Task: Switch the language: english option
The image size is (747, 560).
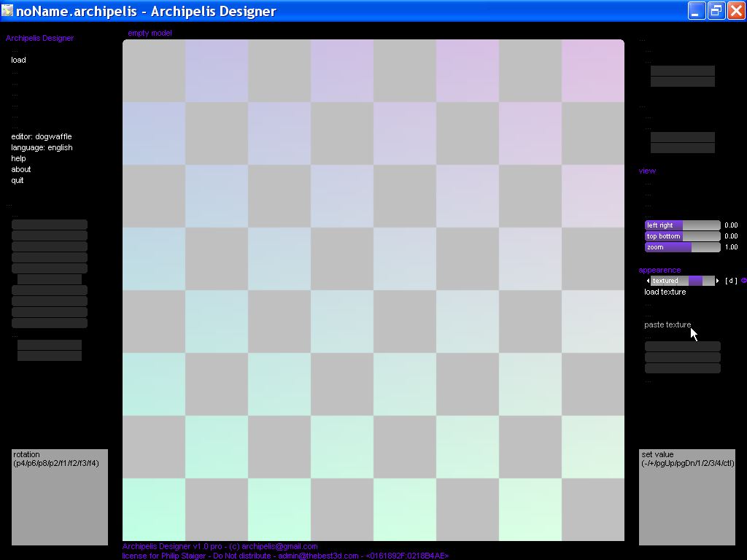Action: (x=41, y=147)
